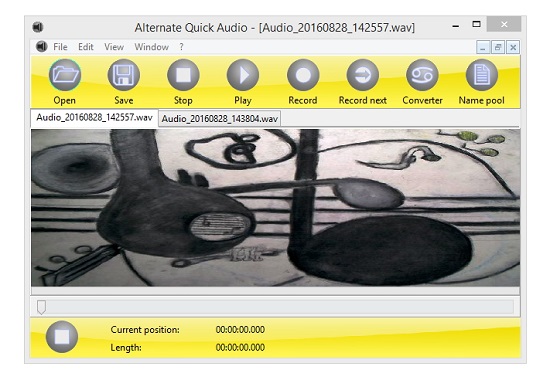Open the Window menu
Viewport: 550px width, 380px height.
point(152,47)
